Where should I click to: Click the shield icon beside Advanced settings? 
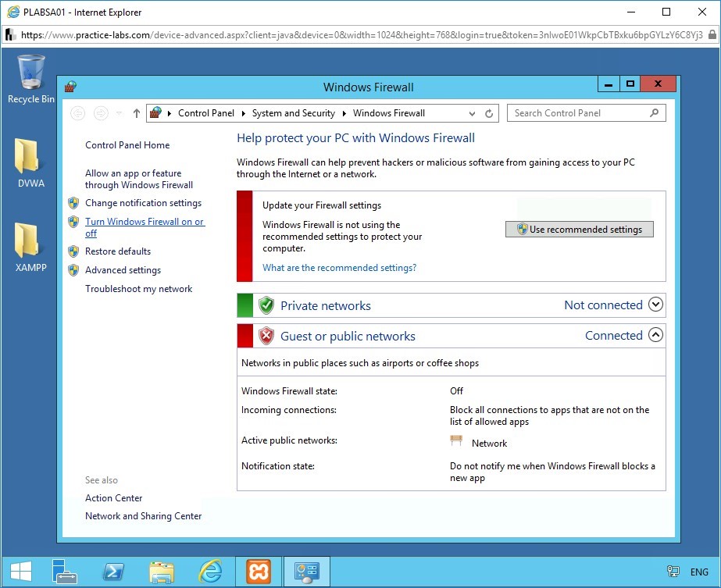(x=73, y=270)
